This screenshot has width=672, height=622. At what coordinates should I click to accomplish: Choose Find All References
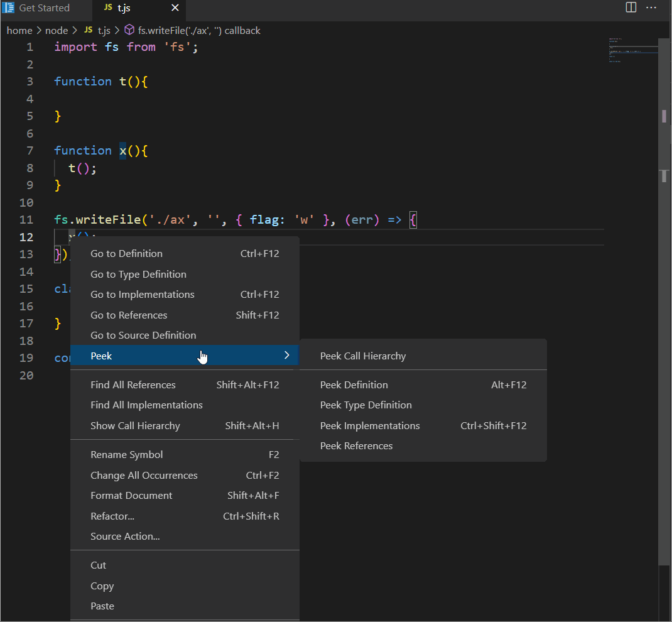[x=133, y=385]
